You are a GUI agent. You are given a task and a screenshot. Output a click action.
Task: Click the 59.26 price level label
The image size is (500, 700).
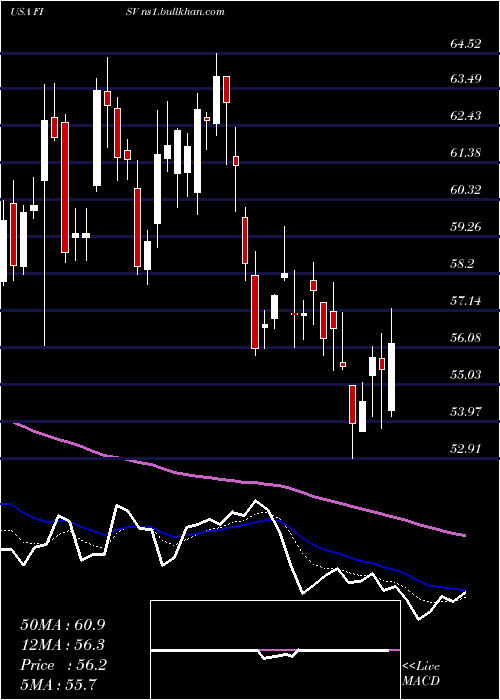[466, 227]
